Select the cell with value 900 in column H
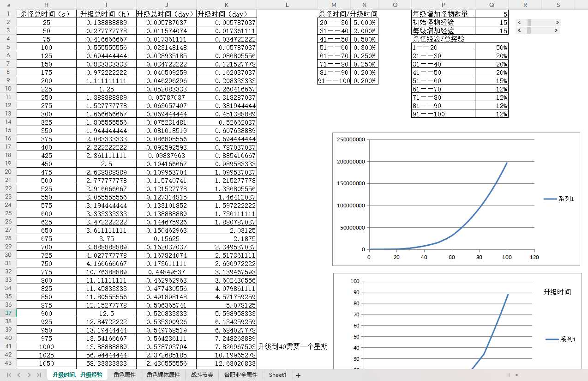588x381 pixels. coord(46,313)
